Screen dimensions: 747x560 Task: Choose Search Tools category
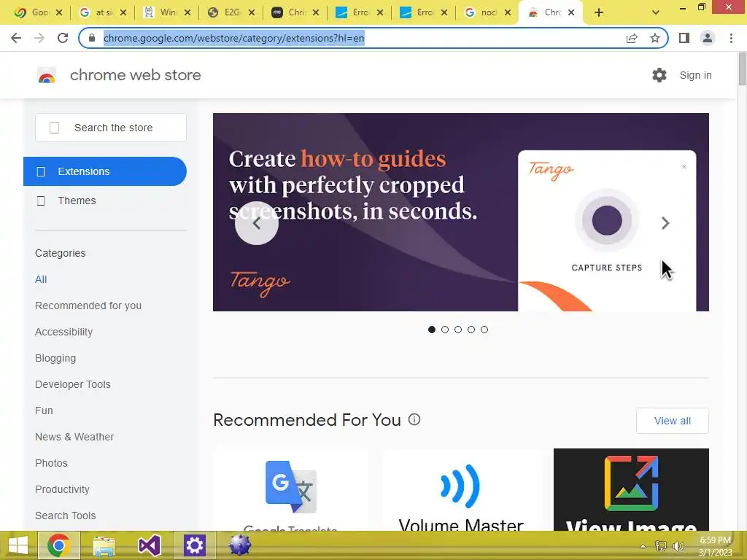[65, 516]
